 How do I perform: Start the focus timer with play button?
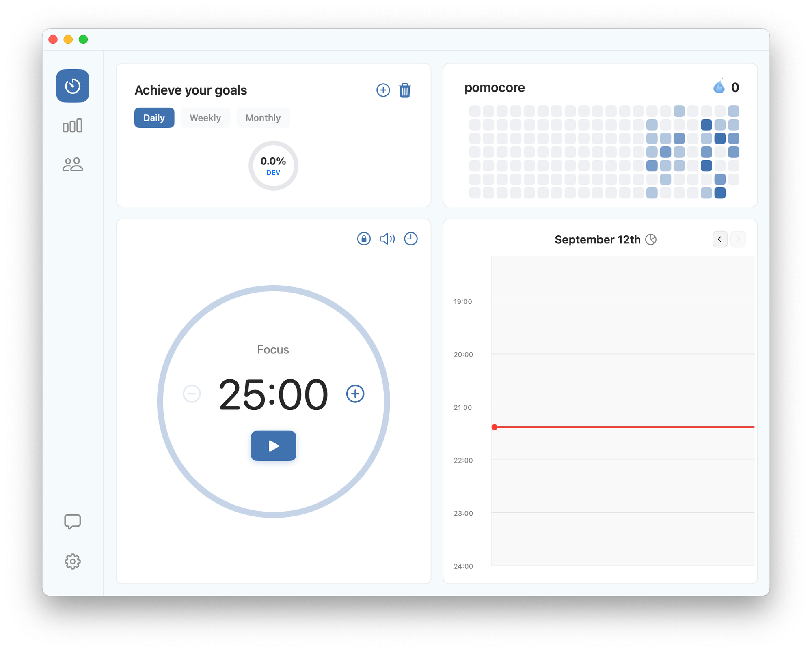coord(273,446)
